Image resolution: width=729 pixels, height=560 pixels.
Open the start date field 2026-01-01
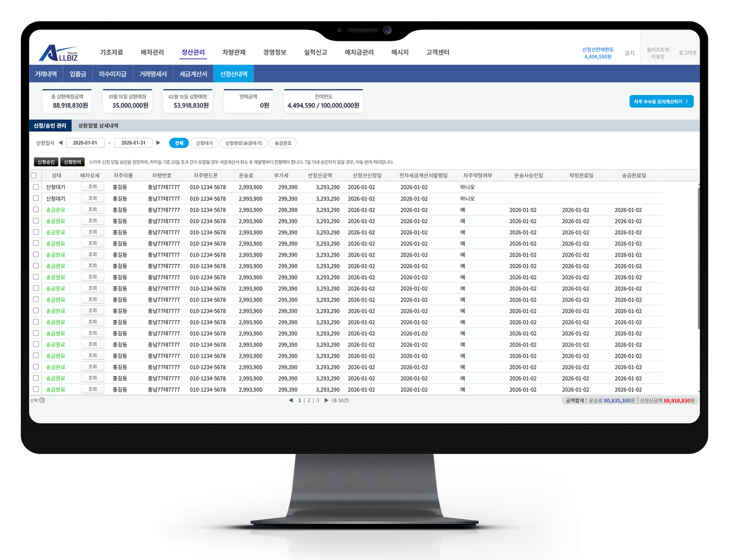point(85,143)
